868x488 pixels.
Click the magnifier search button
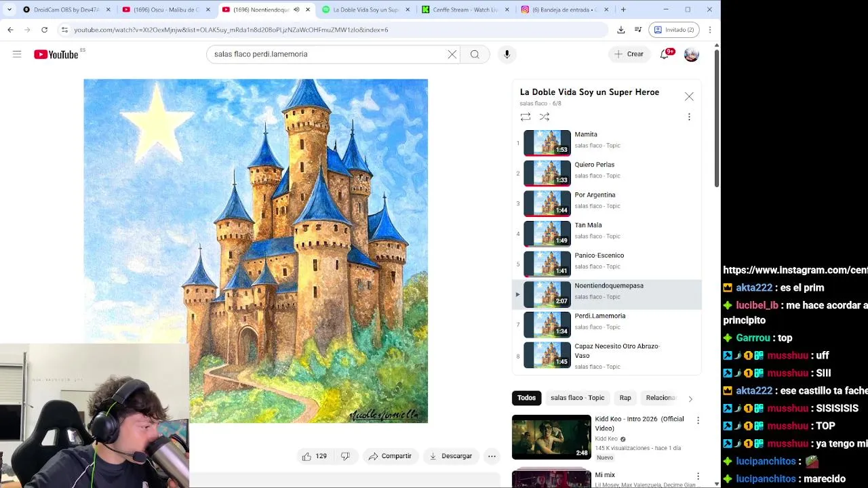point(475,54)
